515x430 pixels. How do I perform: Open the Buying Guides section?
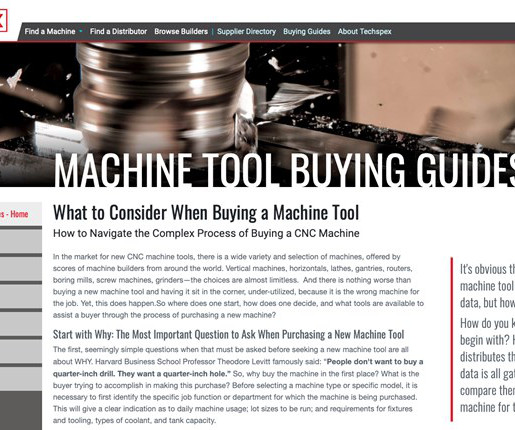tap(307, 31)
